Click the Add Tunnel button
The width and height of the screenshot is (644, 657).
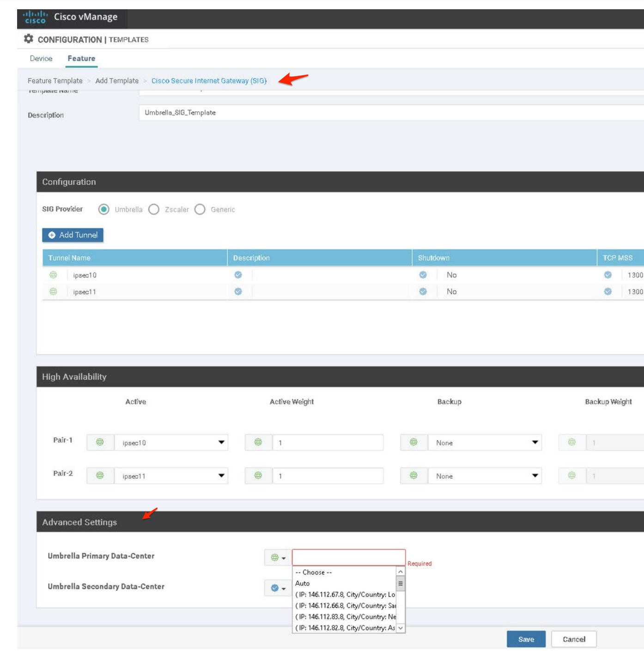(x=73, y=235)
